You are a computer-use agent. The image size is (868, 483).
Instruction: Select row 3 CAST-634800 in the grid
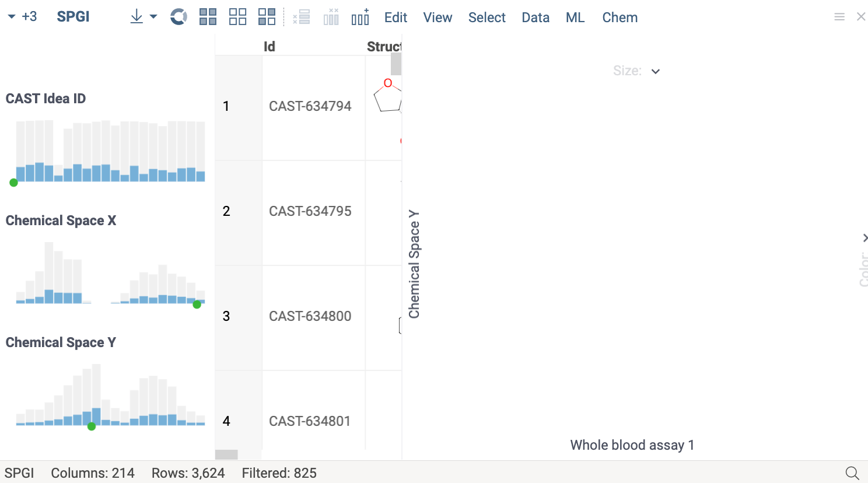310,316
